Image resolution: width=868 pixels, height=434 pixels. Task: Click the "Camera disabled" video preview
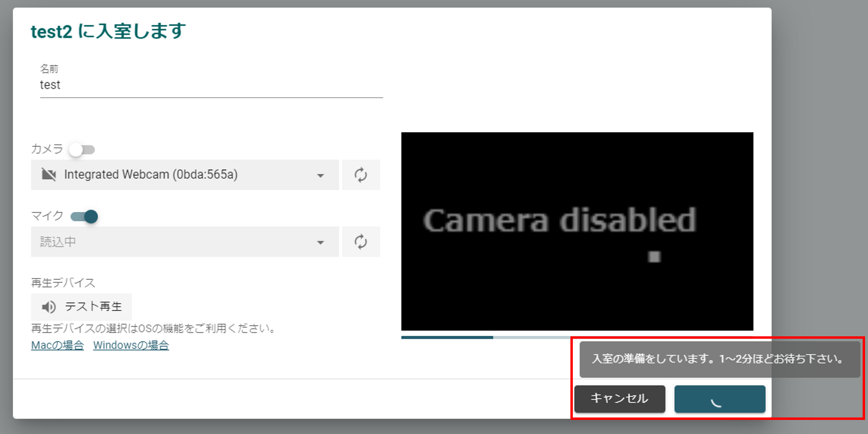coord(577,231)
